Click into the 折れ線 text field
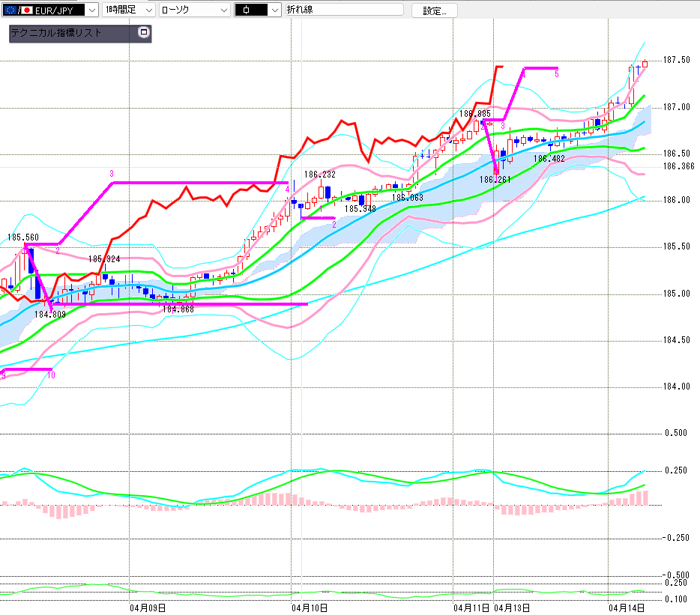 pos(343,10)
